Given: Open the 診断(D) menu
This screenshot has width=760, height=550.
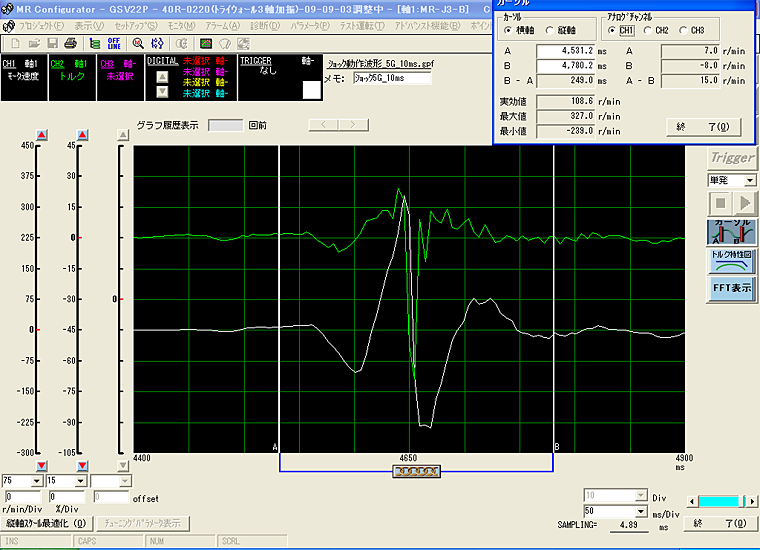Looking at the screenshot, I should (265, 26).
